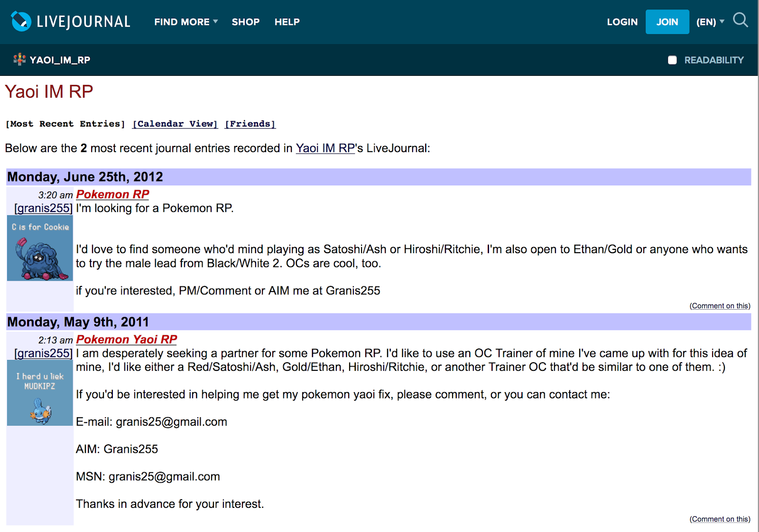Open the (EN) language dropdown
This screenshot has width=759, height=532.
pyautogui.click(x=710, y=22)
